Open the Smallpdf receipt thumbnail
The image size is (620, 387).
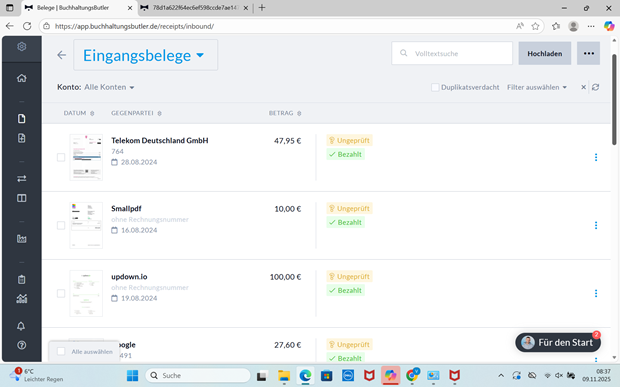86,225
